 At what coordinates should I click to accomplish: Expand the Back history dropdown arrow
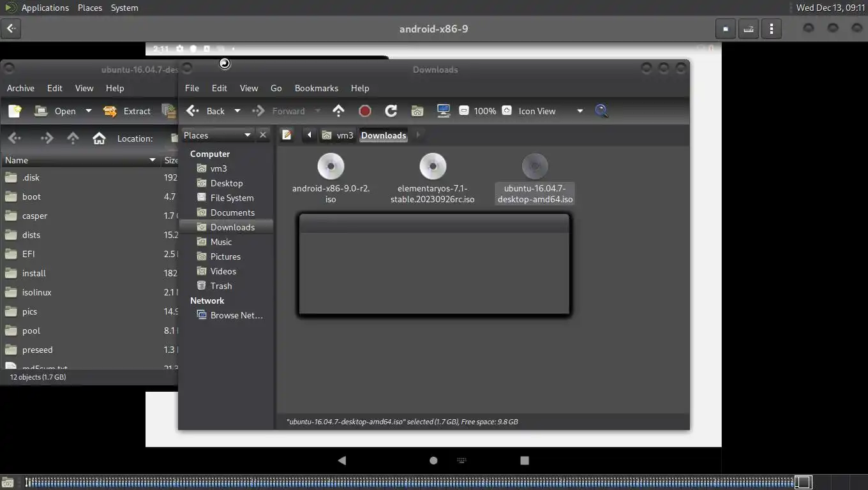[237, 111]
